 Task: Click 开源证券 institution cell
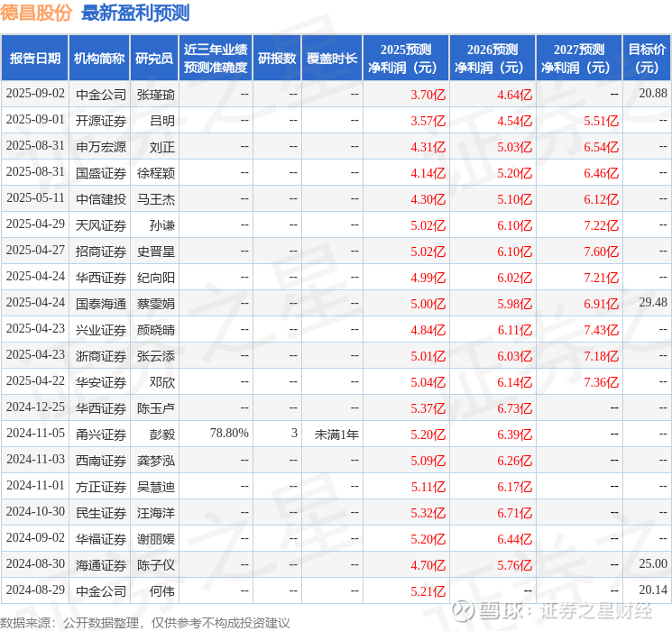pos(101,121)
